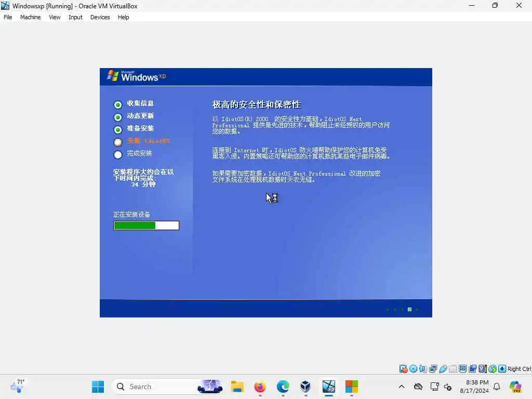Screen dimensions: 532x399
Task: Open the Machine menu
Action: pos(30,17)
